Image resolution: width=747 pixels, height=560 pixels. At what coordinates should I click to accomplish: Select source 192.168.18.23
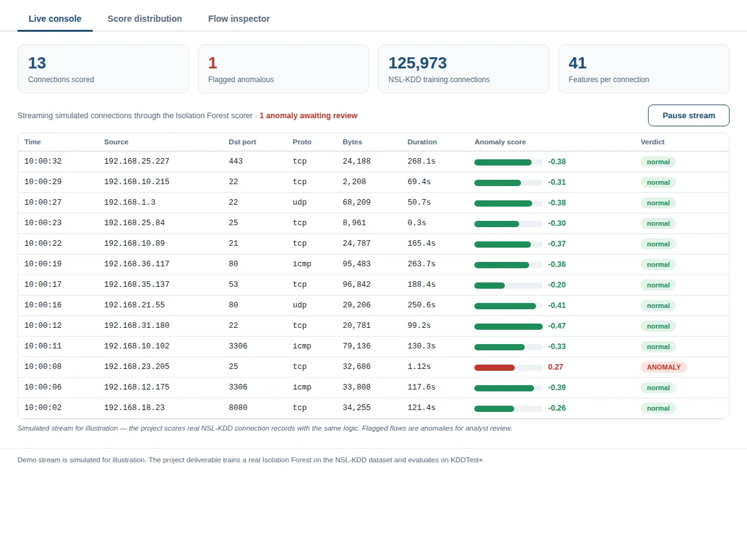[x=134, y=408]
